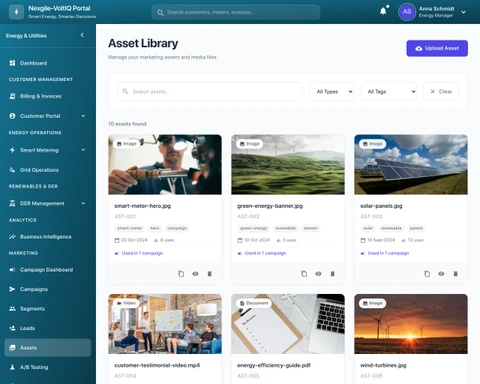Click the calendar icon next to 20 Oct 2024
This screenshot has height=384, width=480.
click(117, 240)
